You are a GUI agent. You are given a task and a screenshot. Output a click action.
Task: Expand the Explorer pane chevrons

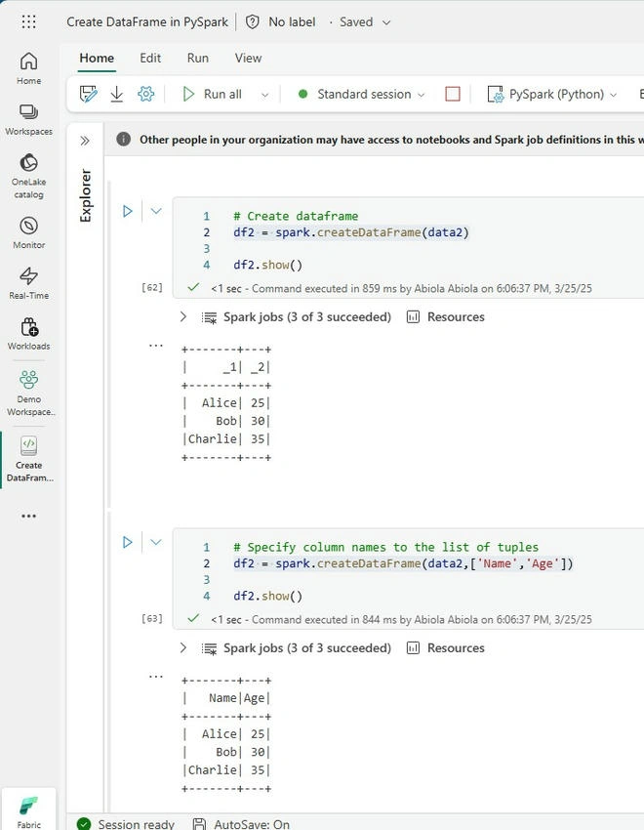[85, 141]
